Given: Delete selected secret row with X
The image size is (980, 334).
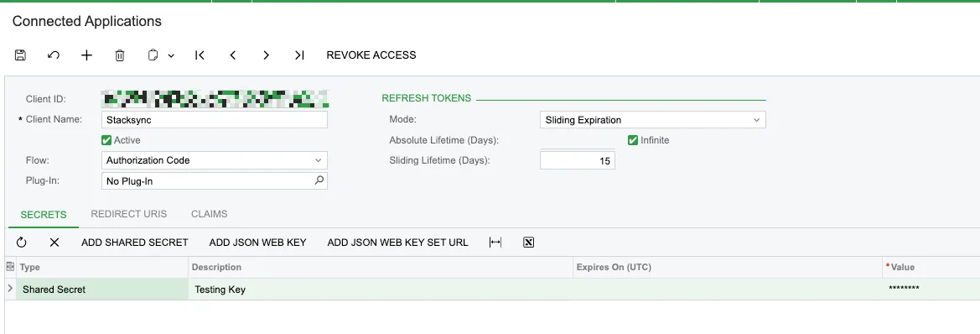Looking at the screenshot, I should click(x=54, y=242).
